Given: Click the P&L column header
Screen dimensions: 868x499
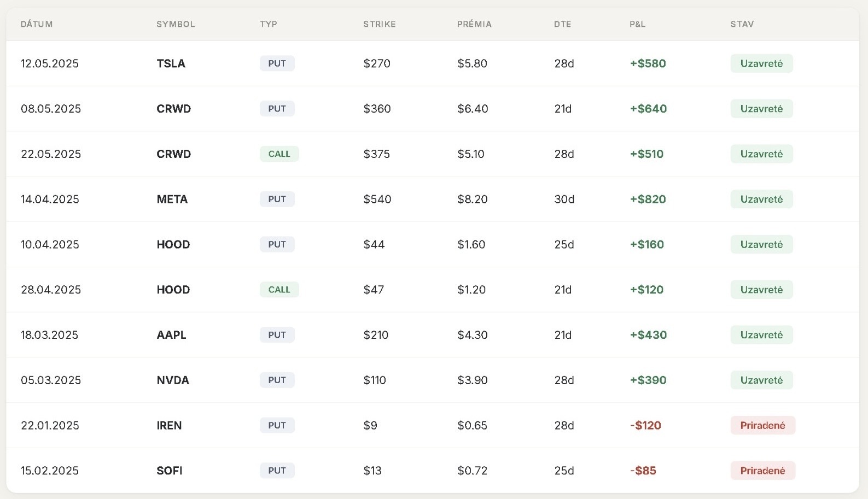Looking at the screenshot, I should [x=638, y=24].
